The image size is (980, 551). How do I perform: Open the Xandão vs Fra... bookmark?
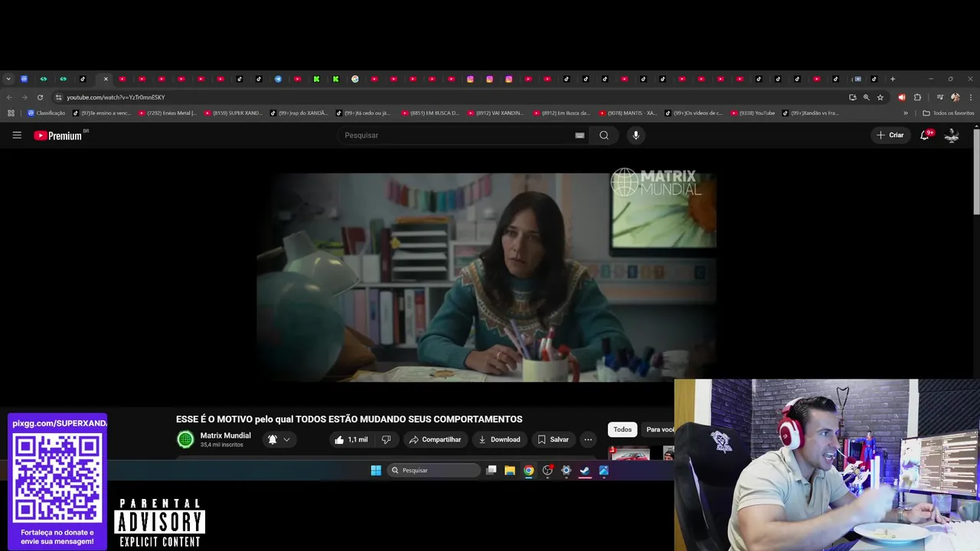point(811,113)
